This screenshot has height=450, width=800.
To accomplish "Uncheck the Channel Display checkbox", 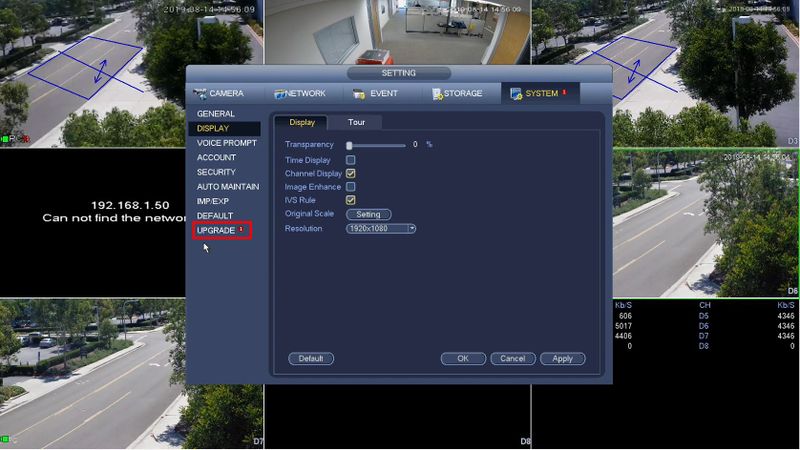I will [351, 173].
